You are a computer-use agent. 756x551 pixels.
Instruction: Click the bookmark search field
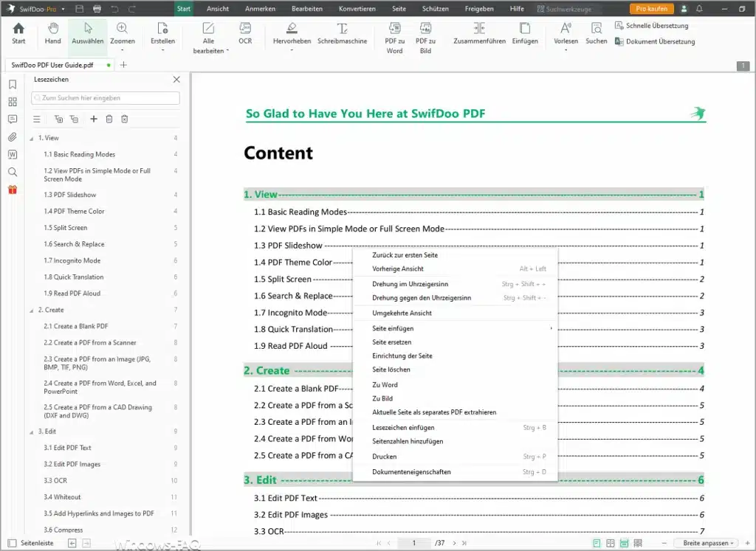106,98
